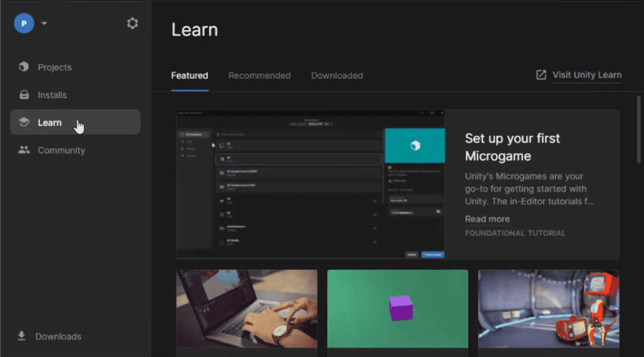644x357 pixels.
Task: Click the Learn graduation cap icon
Action: [x=24, y=122]
